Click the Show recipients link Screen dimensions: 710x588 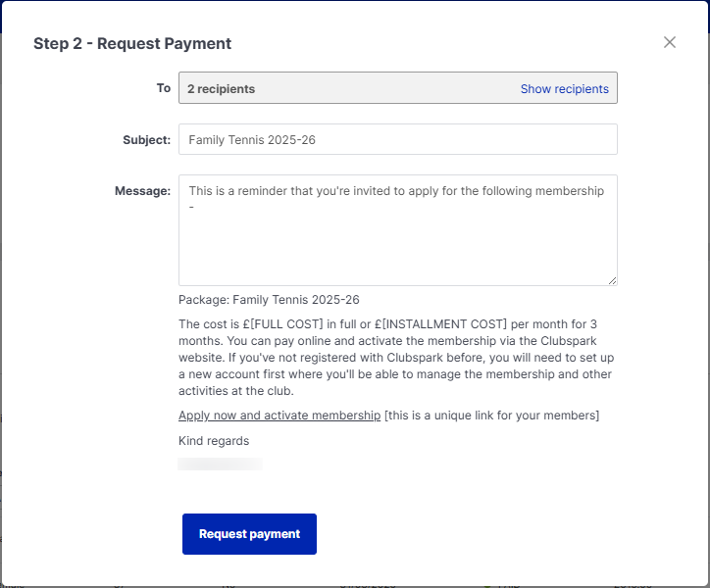click(564, 88)
